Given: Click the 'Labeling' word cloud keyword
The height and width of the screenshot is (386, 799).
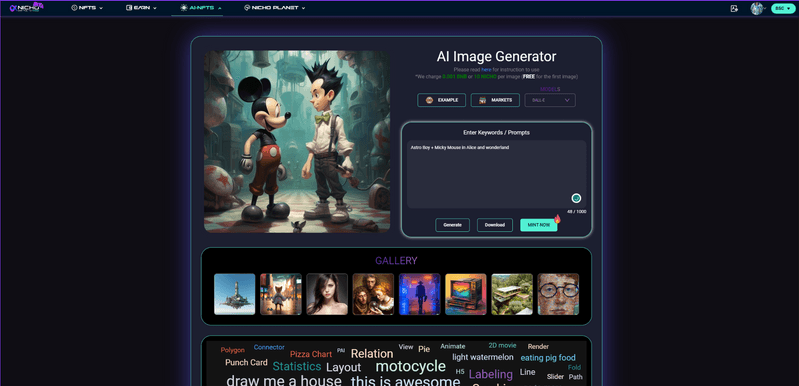Looking at the screenshot, I should click(491, 374).
